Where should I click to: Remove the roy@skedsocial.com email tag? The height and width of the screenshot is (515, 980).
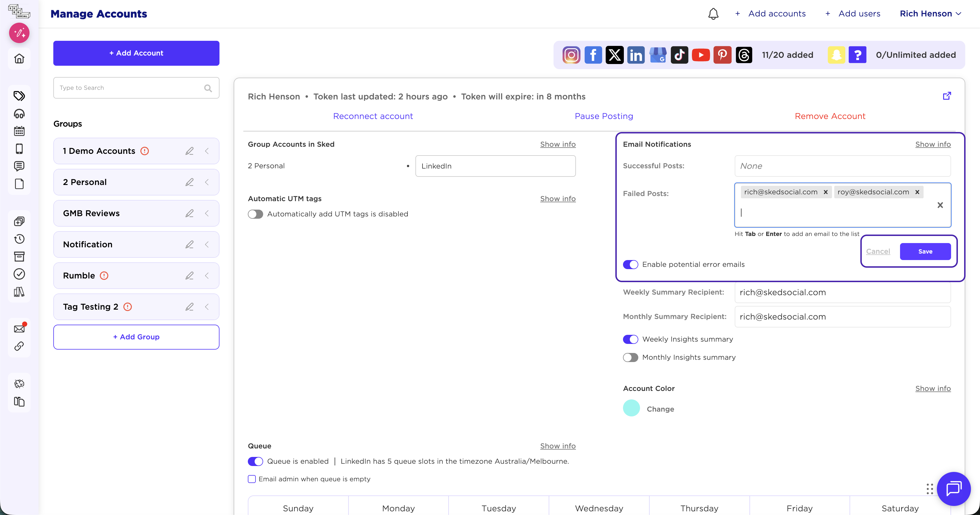(917, 192)
